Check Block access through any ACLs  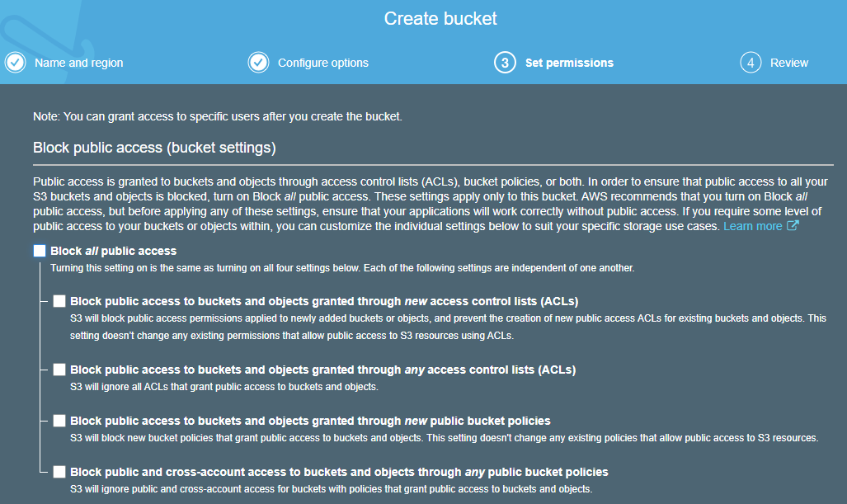click(x=59, y=370)
